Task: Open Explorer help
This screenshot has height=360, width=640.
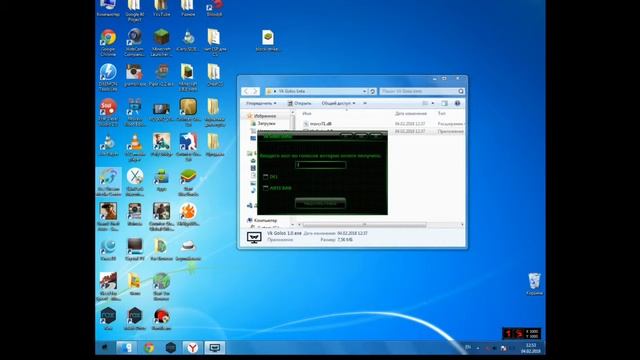Action: [x=458, y=103]
